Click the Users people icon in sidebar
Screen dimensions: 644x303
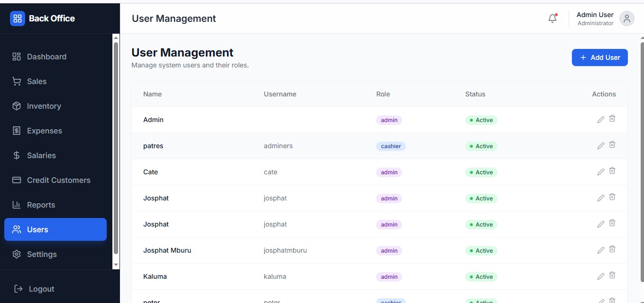point(16,229)
